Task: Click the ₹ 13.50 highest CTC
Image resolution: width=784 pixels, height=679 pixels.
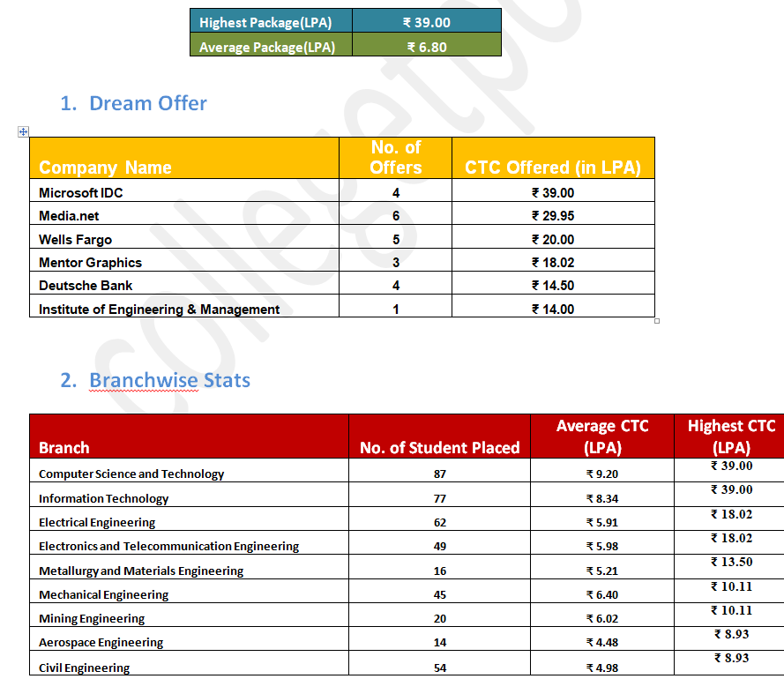Action: (x=731, y=562)
